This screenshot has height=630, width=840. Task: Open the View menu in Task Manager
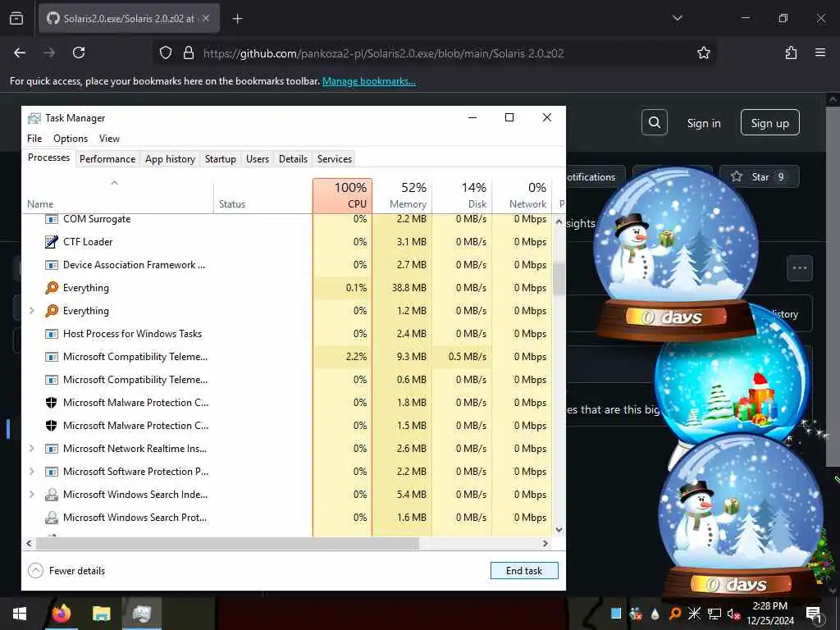(109, 138)
